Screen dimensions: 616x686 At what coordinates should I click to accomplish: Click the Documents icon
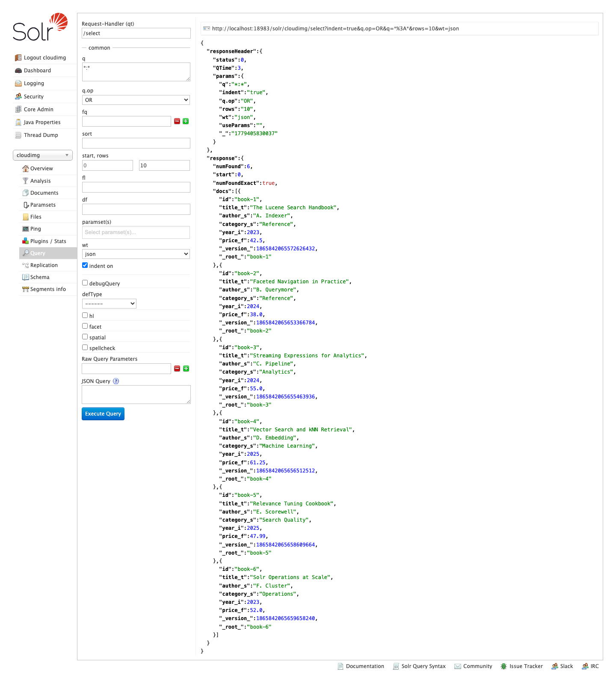(x=26, y=193)
